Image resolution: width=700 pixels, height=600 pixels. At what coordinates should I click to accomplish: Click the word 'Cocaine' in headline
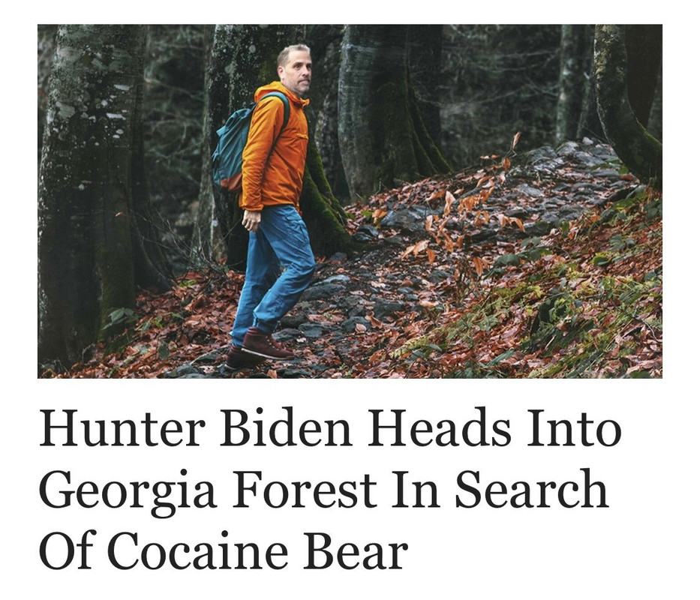point(198,550)
